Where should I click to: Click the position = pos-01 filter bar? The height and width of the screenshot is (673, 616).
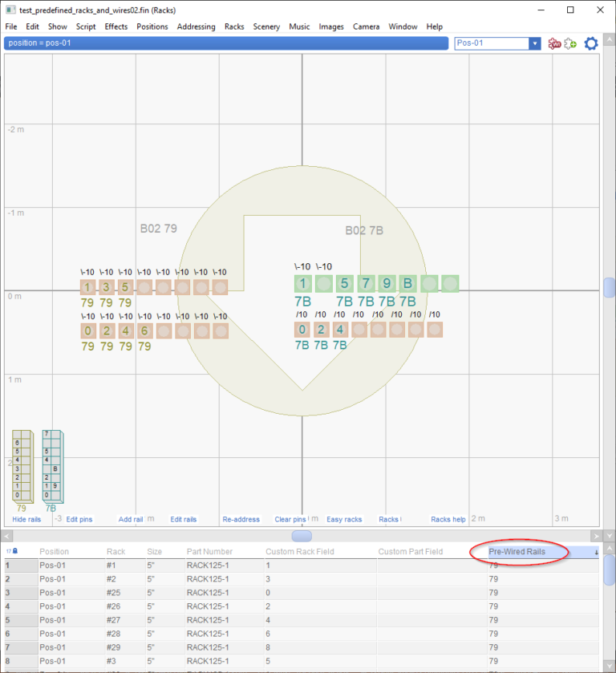[x=225, y=43]
